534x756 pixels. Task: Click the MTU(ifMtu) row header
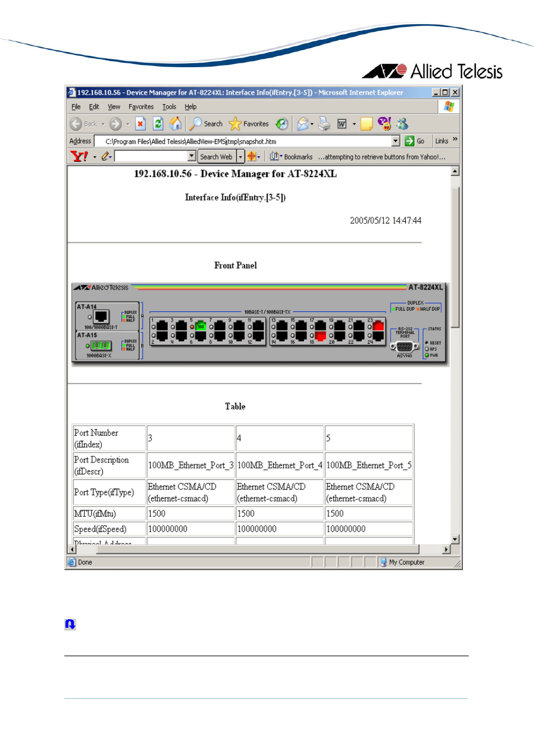[109, 514]
